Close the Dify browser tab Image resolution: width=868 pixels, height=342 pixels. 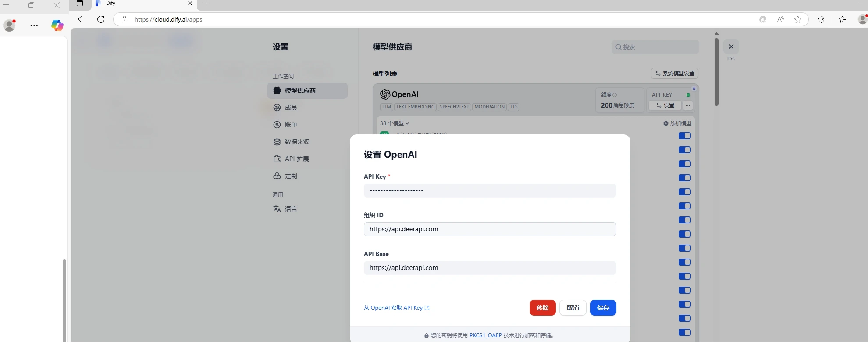coord(190,4)
